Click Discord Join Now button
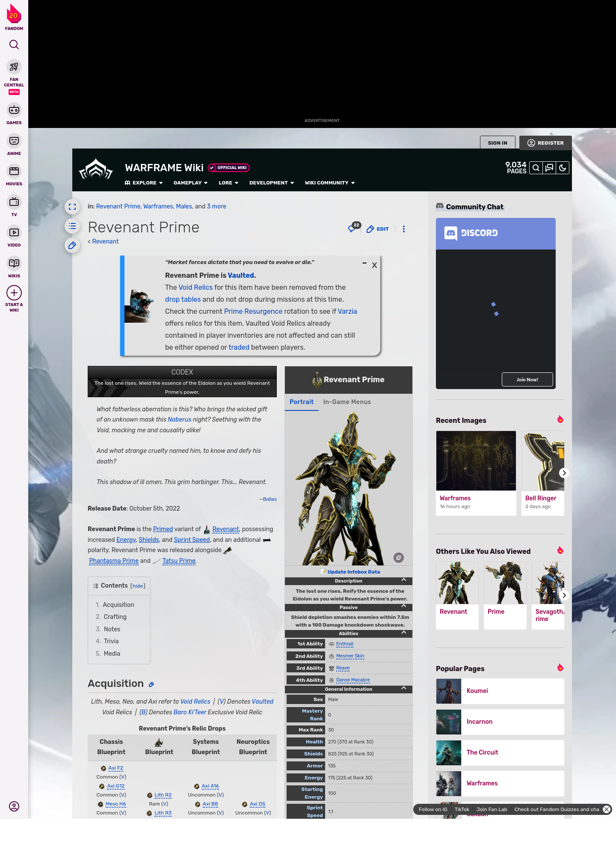The height and width of the screenshot is (856, 616). click(x=527, y=380)
